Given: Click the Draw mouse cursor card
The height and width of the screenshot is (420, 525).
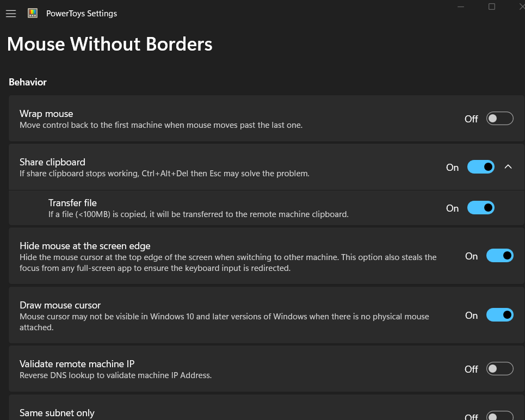Looking at the screenshot, I should [267, 315].
